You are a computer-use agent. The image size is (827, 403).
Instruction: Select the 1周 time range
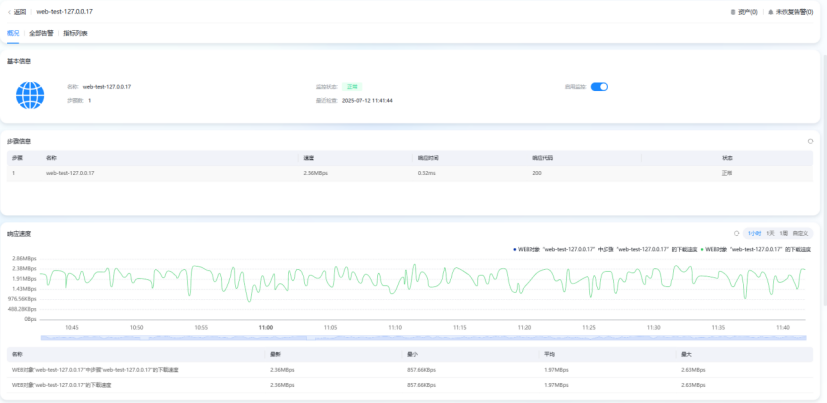(784, 233)
